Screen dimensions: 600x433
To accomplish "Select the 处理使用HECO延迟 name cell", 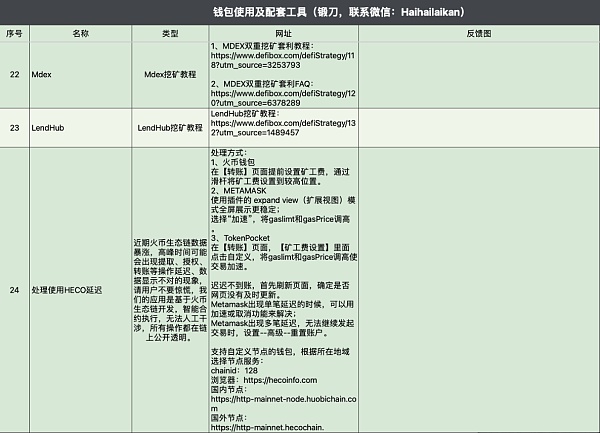I will tap(81, 290).
